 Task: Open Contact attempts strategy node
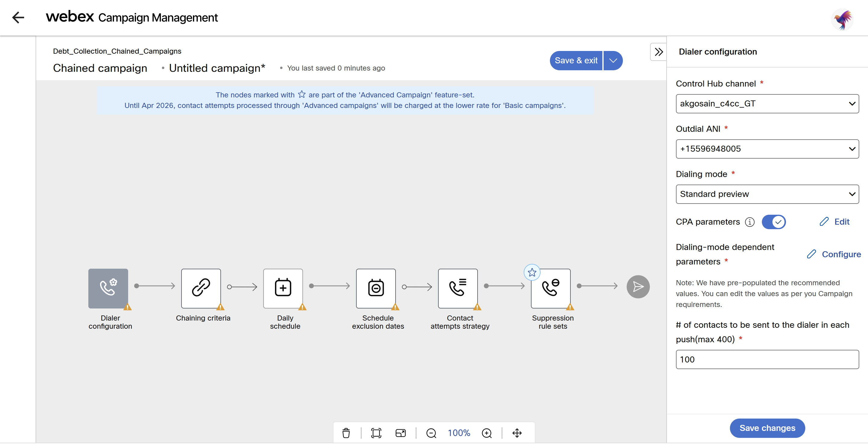pos(458,288)
